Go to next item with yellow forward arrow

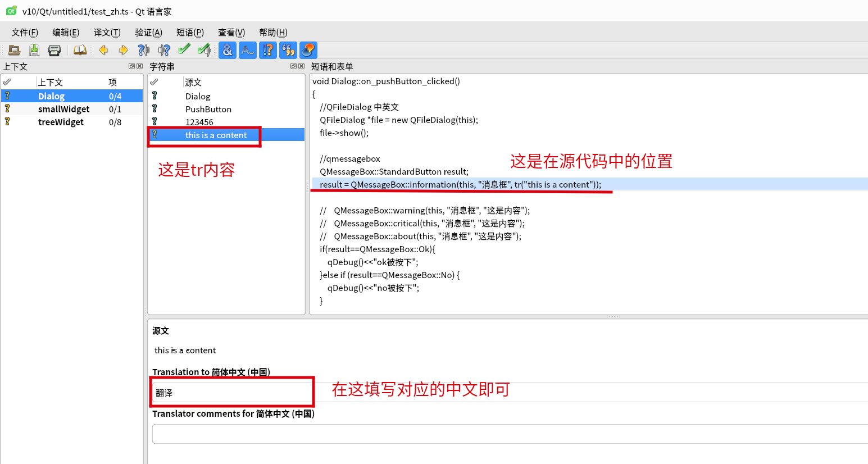(122, 50)
